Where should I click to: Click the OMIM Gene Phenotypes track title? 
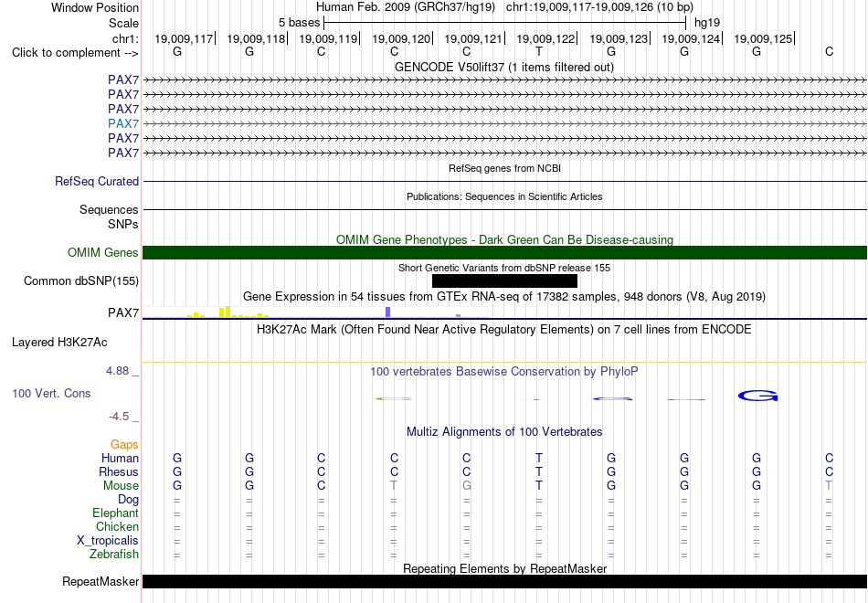click(x=505, y=239)
